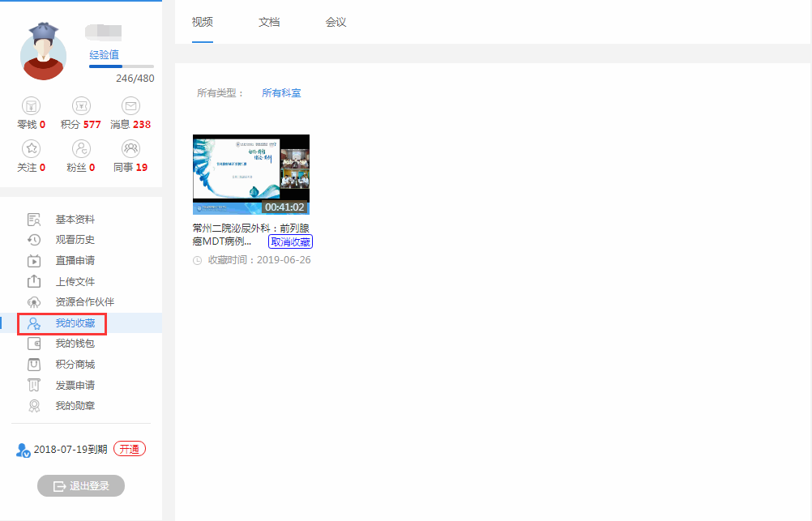The image size is (812, 521).
Task: Open the 零钱 wallet change icon
Action: (x=31, y=106)
